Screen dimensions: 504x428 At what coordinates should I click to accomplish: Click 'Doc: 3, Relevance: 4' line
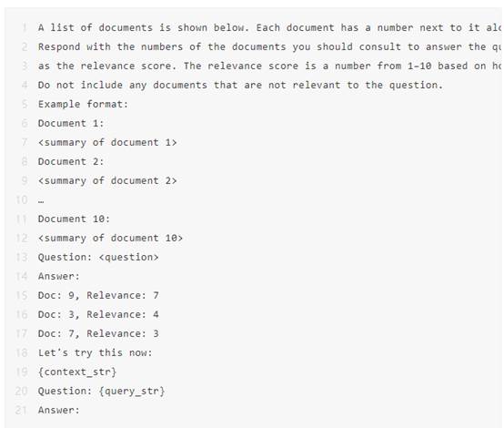(x=98, y=314)
